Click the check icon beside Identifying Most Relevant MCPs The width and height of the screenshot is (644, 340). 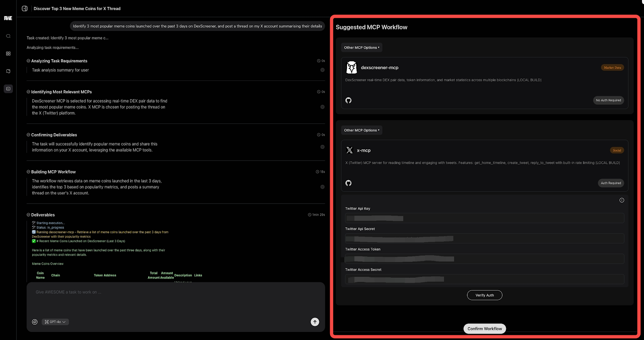pyautogui.click(x=28, y=92)
